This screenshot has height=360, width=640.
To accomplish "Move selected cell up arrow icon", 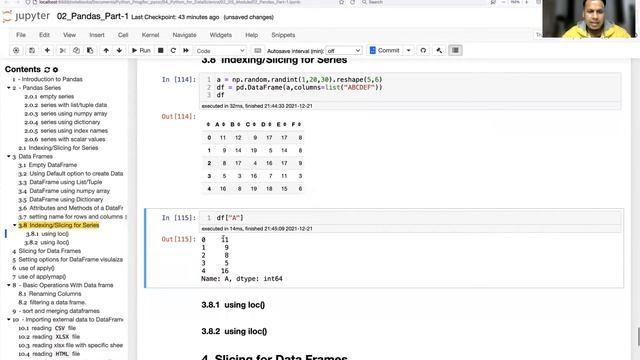I will [x=106, y=51].
